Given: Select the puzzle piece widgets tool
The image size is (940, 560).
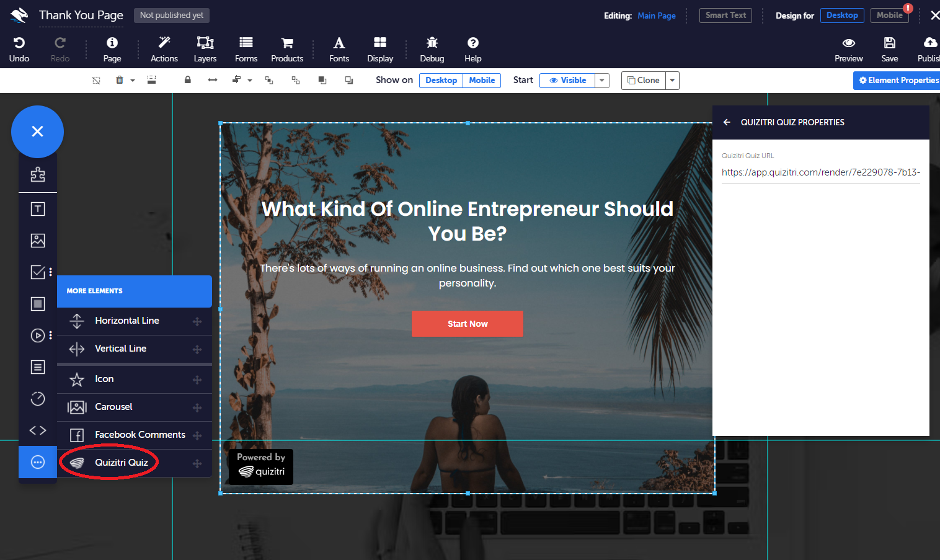Looking at the screenshot, I should [x=38, y=175].
